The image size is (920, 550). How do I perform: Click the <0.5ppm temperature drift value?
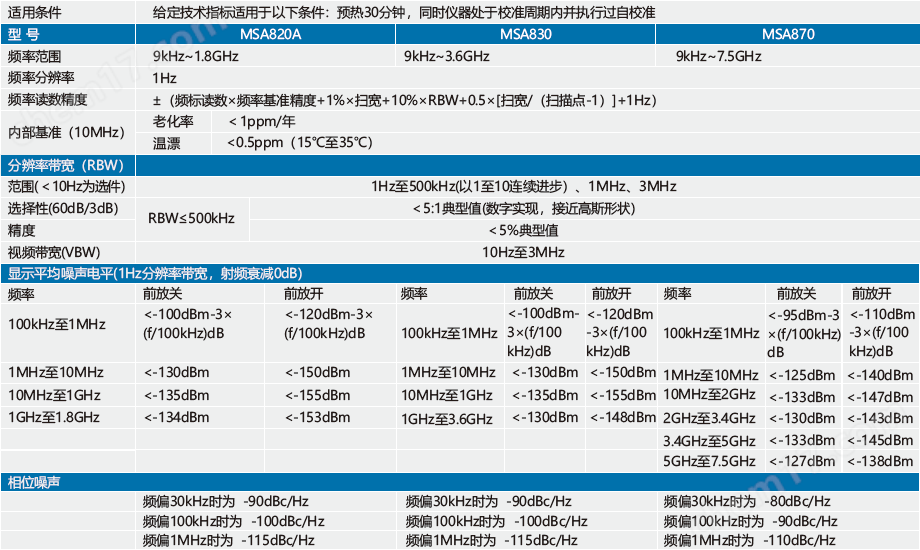click(300, 143)
